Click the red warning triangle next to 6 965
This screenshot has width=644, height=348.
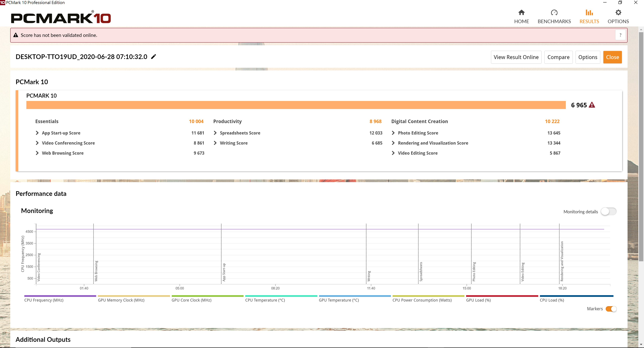(592, 105)
